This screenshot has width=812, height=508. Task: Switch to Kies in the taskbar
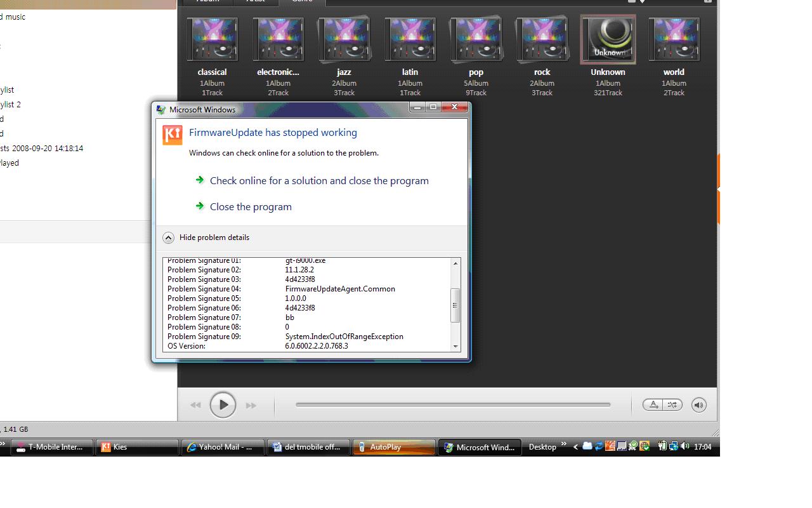point(138,447)
